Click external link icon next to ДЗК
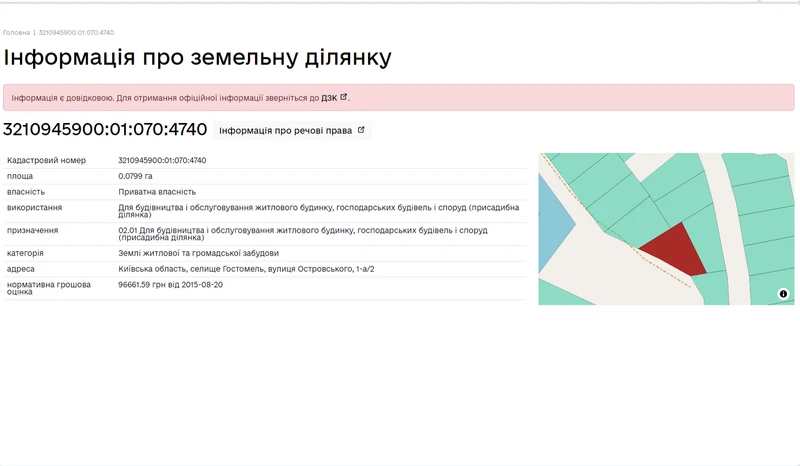The image size is (800, 466). (343, 96)
